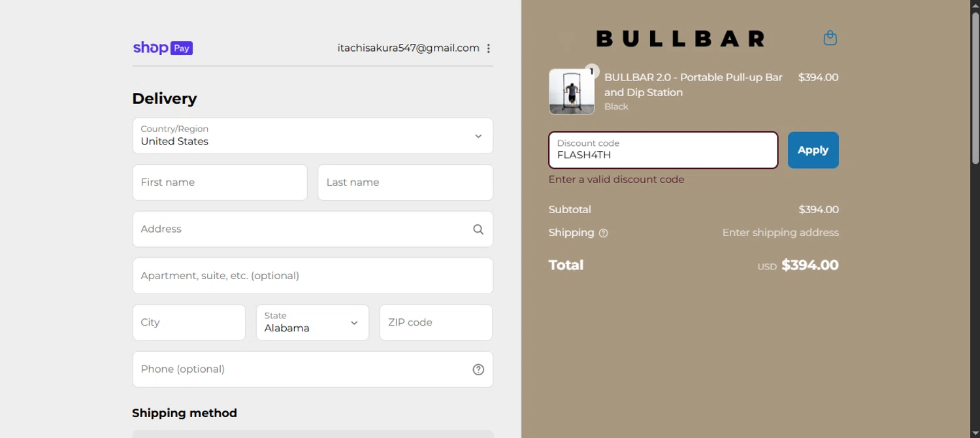Screen dimensions: 980x438
Task: Click the ZIP code field
Action: pos(436,322)
